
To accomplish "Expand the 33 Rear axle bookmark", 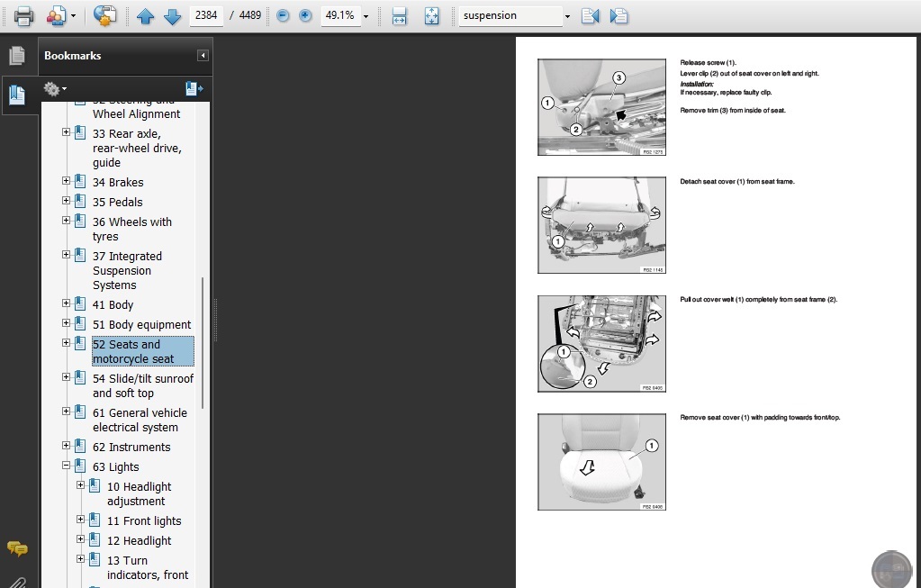I will (67, 132).
